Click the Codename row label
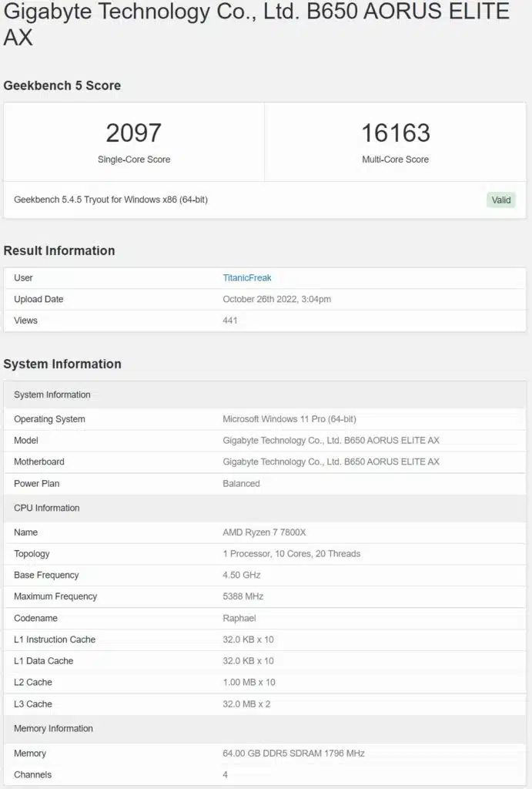This screenshot has width=532, height=789. click(x=35, y=618)
